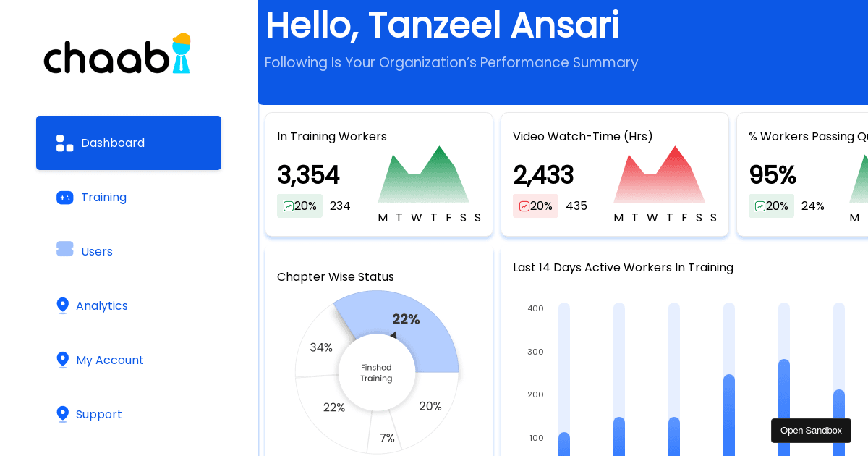868x456 pixels.
Task: Click the Support pin icon in sidebar
Action: (63, 414)
